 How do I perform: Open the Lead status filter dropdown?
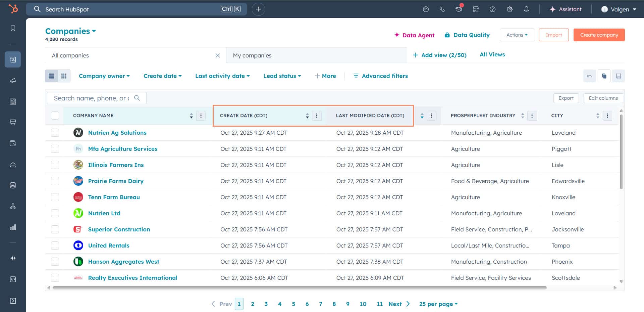click(282, 76)
